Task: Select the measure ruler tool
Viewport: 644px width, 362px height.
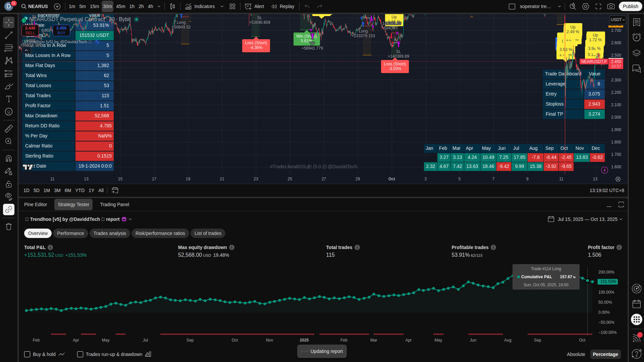Action: click(x=9, y=128)
